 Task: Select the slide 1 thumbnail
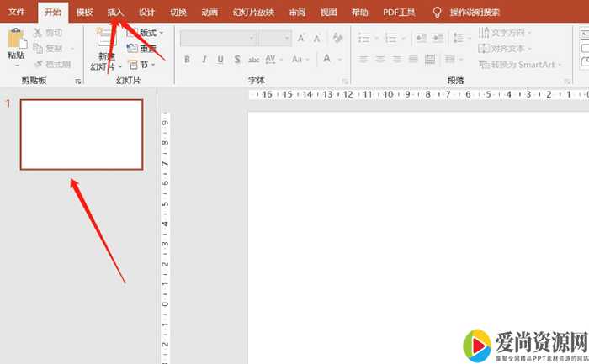click(x=82, y=135)
